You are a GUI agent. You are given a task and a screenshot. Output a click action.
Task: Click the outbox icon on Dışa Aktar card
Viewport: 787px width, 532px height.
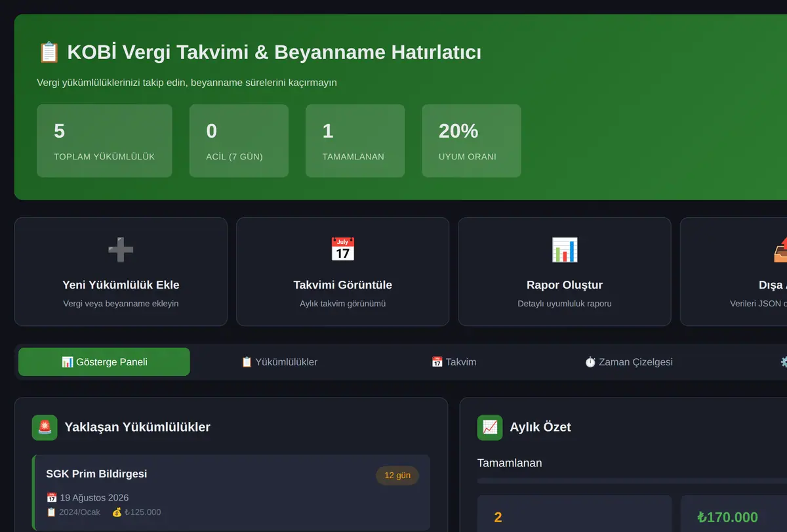780,250
